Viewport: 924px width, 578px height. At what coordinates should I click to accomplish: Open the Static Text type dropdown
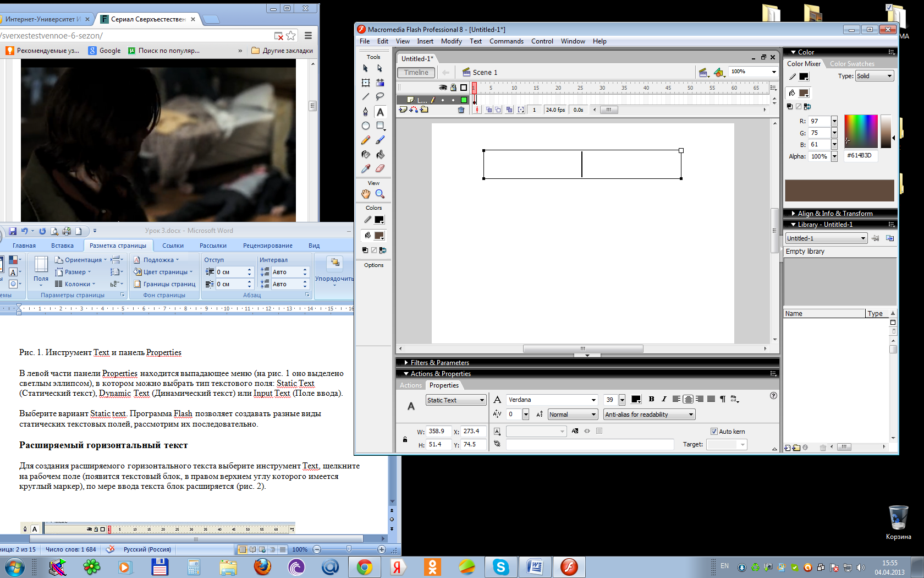click(456, 400)
